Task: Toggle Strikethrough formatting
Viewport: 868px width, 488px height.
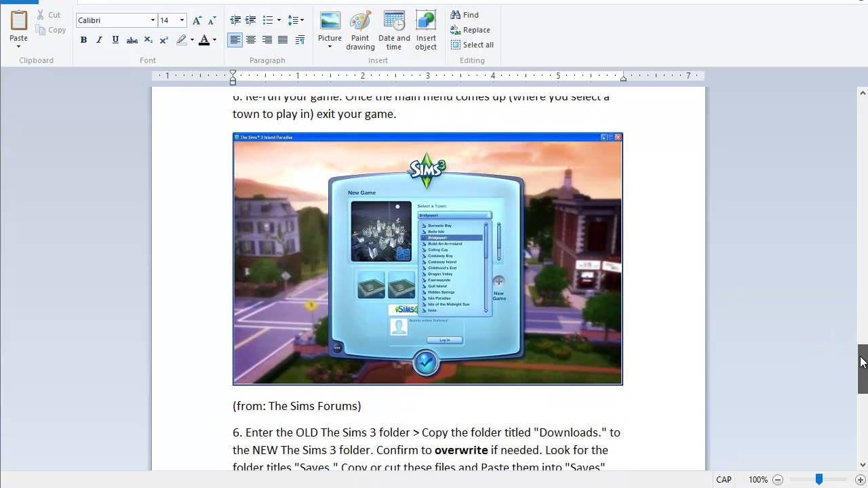Action: (132, 40)
